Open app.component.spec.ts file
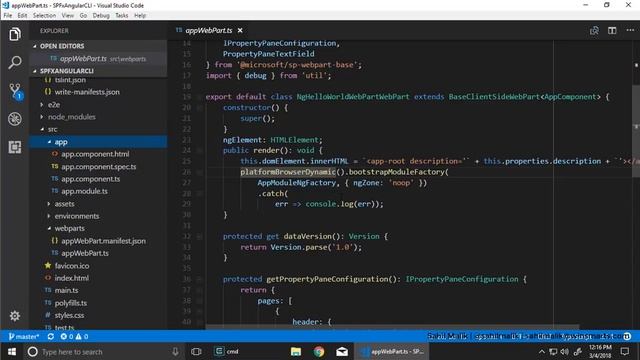 click(x=98, y=167)
